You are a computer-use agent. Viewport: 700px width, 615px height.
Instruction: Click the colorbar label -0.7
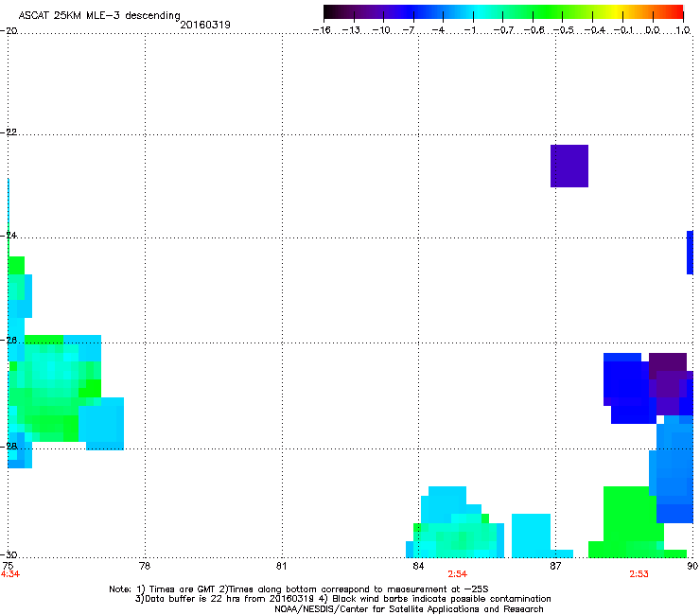click(503, 30)
